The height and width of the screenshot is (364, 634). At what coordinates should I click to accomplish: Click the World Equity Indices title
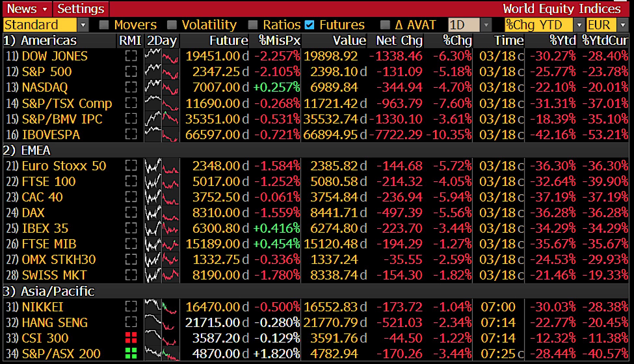point(562,9)
